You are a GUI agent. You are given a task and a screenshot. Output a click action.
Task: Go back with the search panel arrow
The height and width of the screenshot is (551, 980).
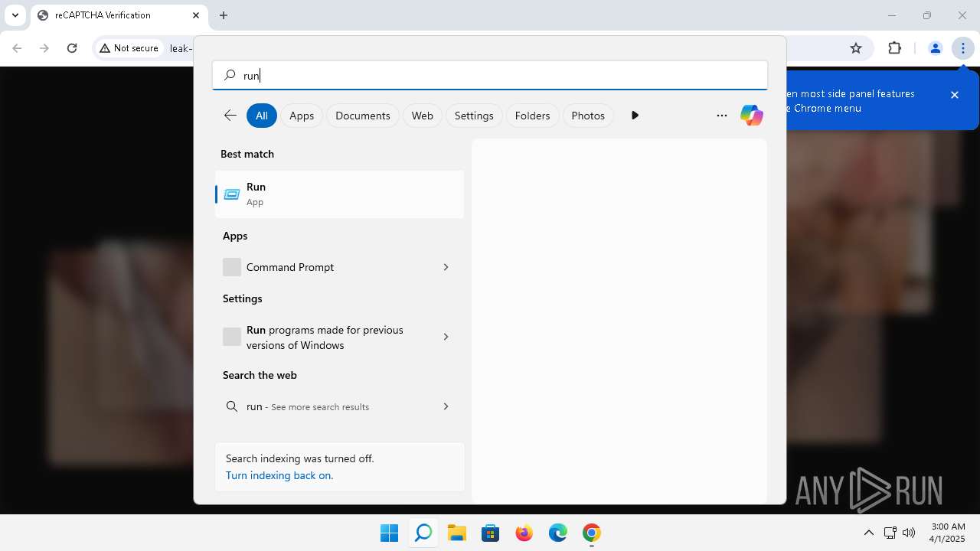click(230, 116)
